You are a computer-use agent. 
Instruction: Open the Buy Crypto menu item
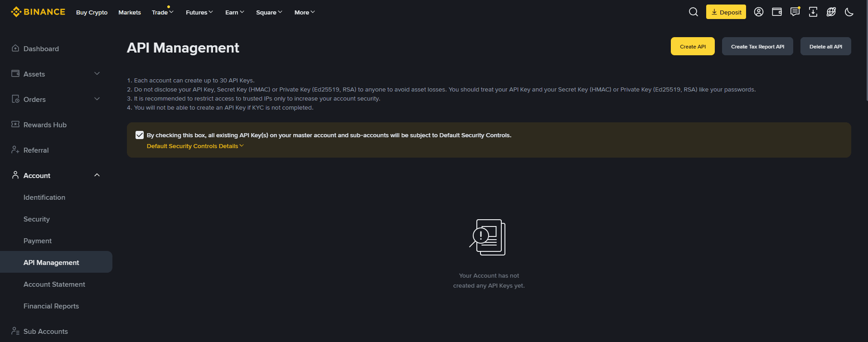(92, 12)
